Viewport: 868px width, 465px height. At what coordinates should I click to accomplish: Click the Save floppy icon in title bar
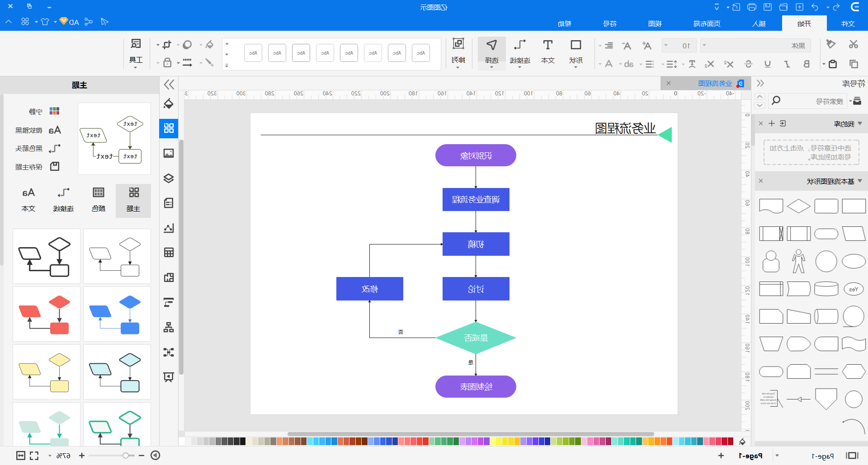click(x=768, y=7)
